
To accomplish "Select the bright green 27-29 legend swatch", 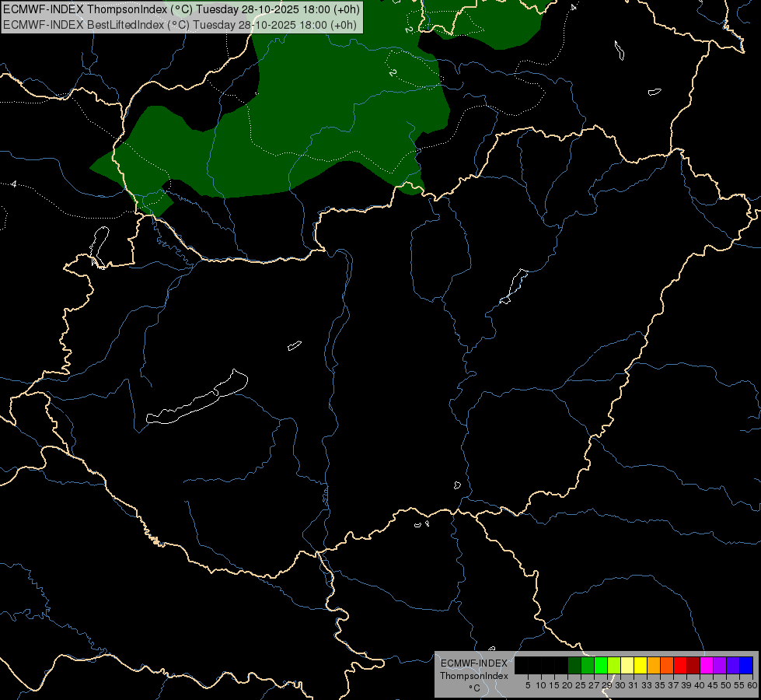I will pyautogui.click(x=601, y=665).
